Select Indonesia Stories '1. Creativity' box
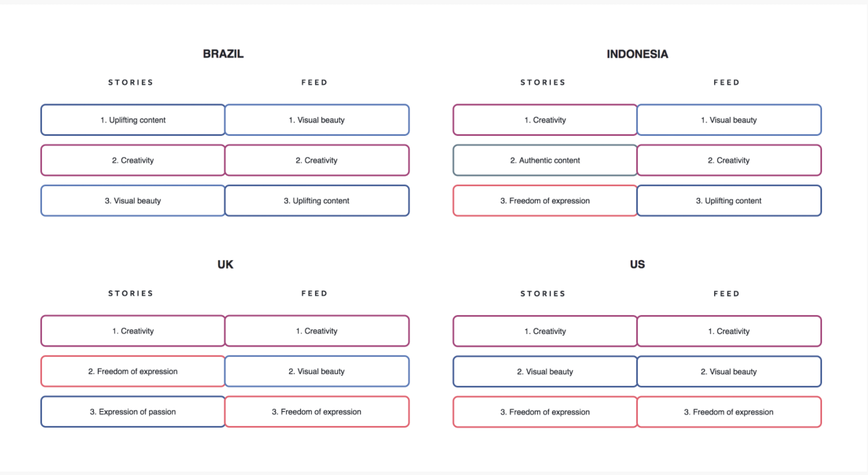The width and height of the screenshot is (868, 475). [x=545, y=120]
